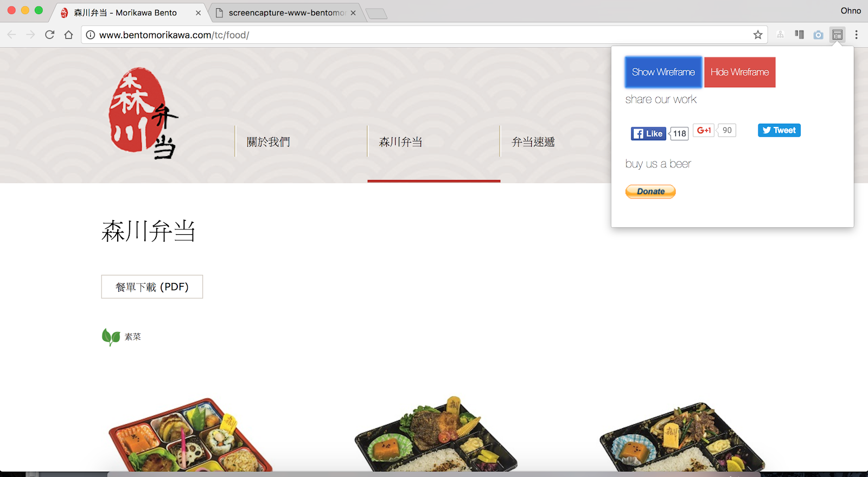Screen dimensions: 868x477
Task: Close the Morikawa Bento tab
Action: 198,13
